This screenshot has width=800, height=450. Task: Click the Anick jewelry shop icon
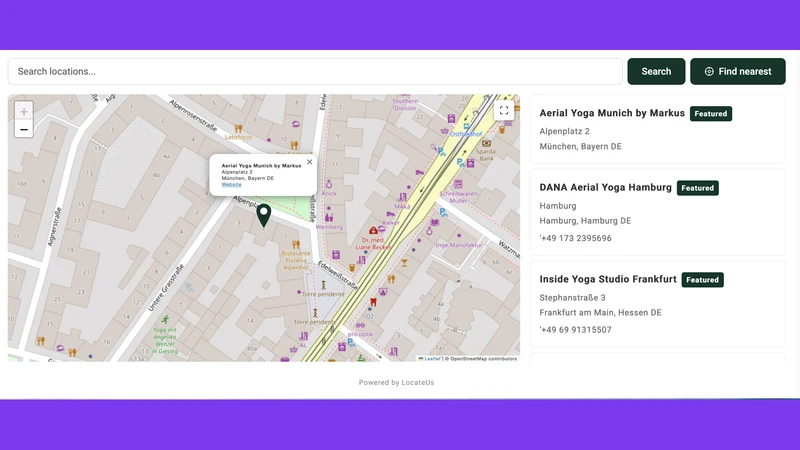[329, 184]
